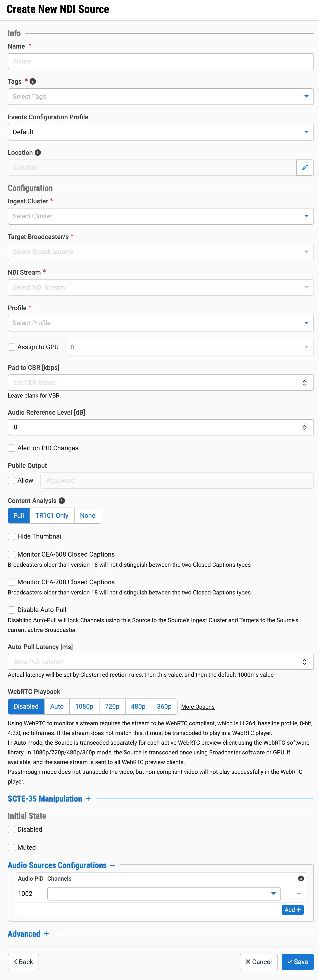Edit location with the pencil icon
This screenshot has height=980, width=319.
(305, 167)
